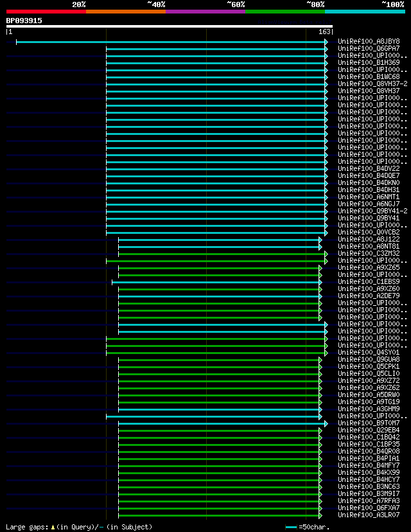Image resolution: width=411 pixels, height=532 pixels.
Task: Select the UniRef100_B3M9I7 label
Action: tap(369, 494)
